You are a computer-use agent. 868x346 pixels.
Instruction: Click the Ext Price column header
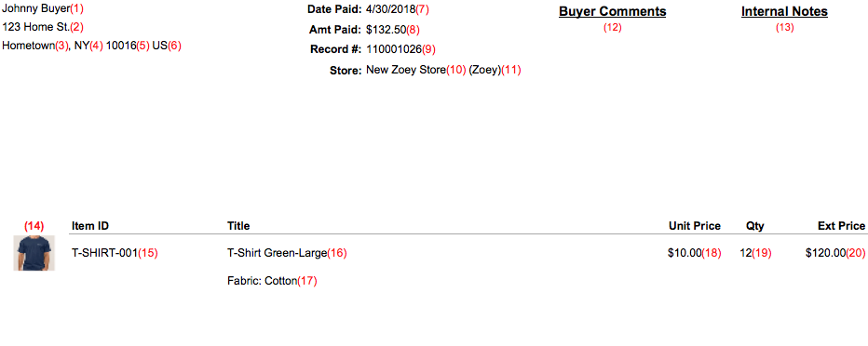pos(841,225)
